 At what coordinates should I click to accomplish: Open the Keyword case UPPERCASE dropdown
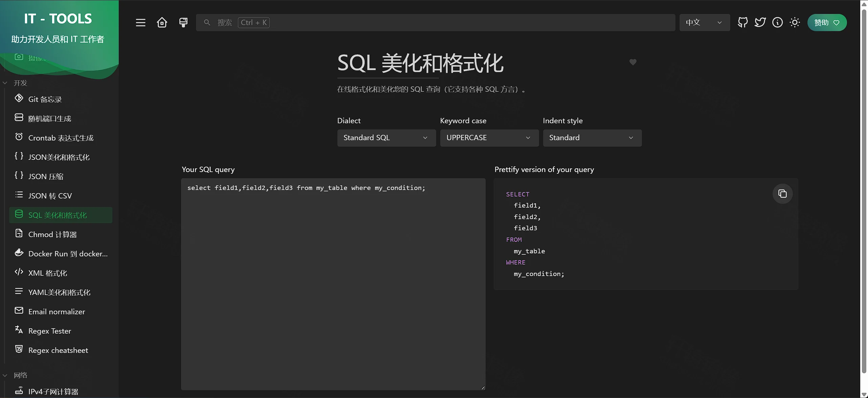click(x=489, y=138)
